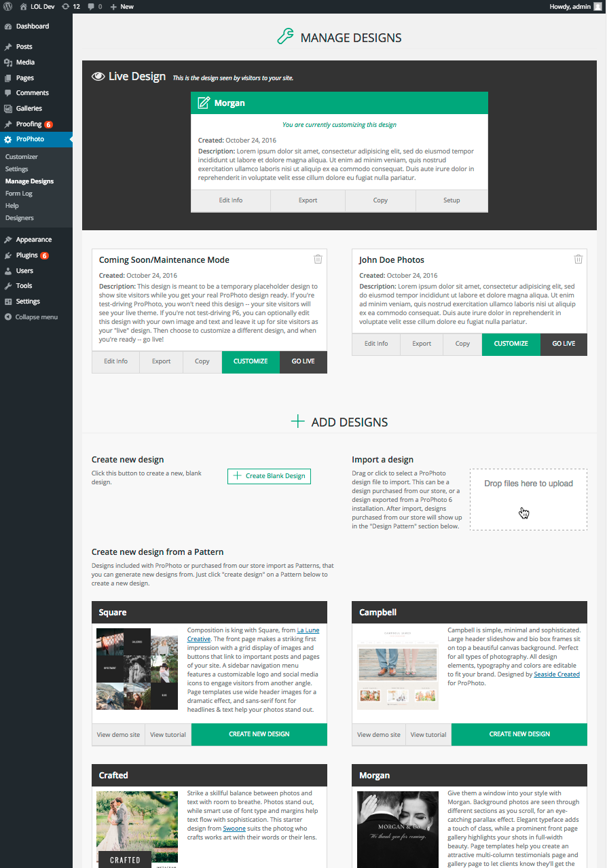Screen dimensions: 607x868
Task: Click the Plugins update count badge
Action: coord(44,255)
